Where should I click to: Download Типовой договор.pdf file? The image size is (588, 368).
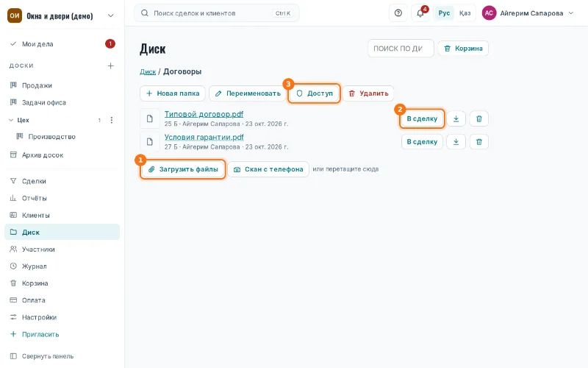click(456, 118)
